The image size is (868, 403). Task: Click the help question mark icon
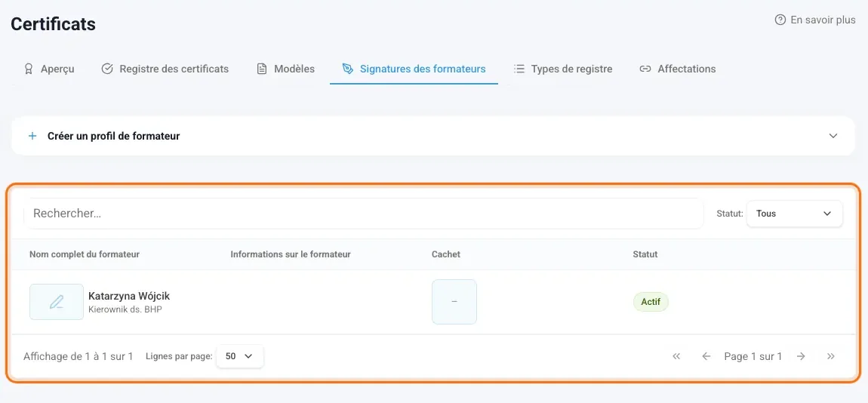point(780,20)
